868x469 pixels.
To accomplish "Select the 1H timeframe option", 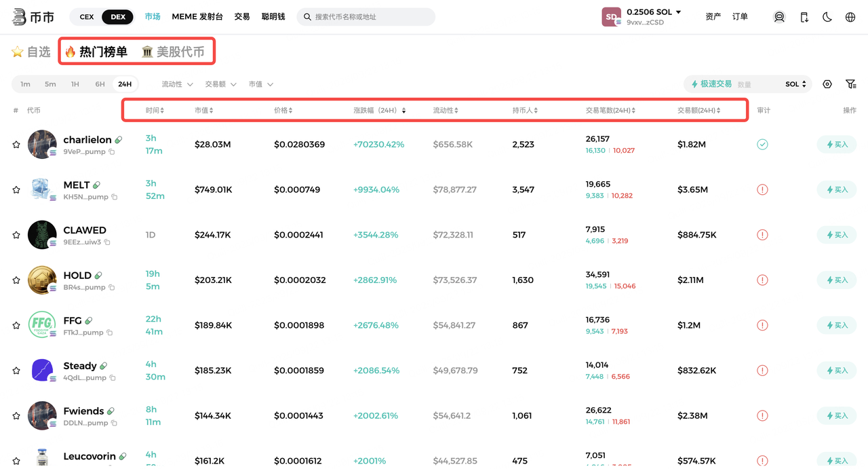I will click(75, 84).
